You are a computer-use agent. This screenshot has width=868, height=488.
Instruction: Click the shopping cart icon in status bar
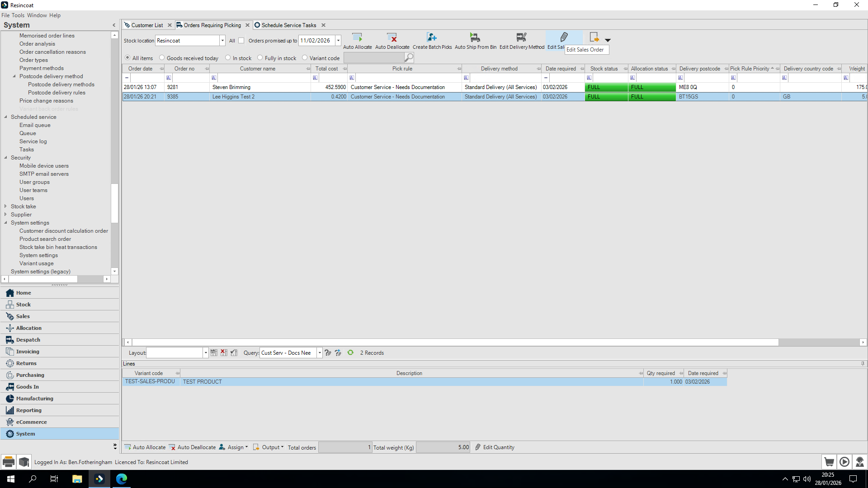829,462
